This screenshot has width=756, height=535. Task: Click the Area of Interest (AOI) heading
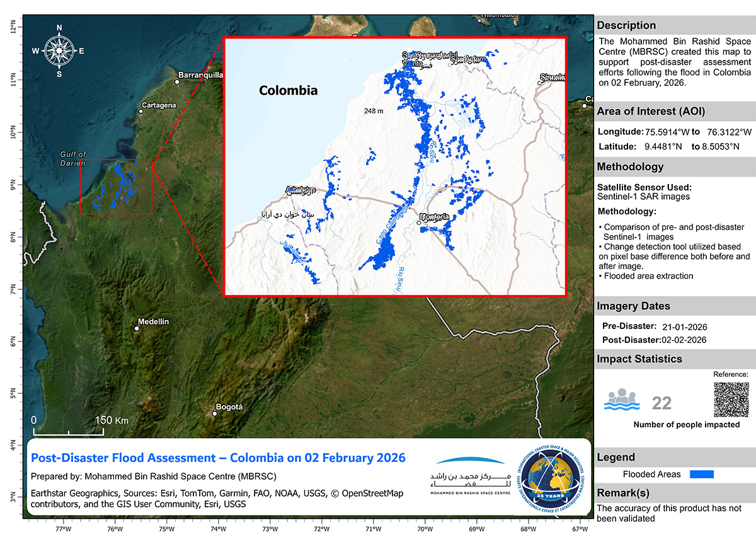click(651, 112)
